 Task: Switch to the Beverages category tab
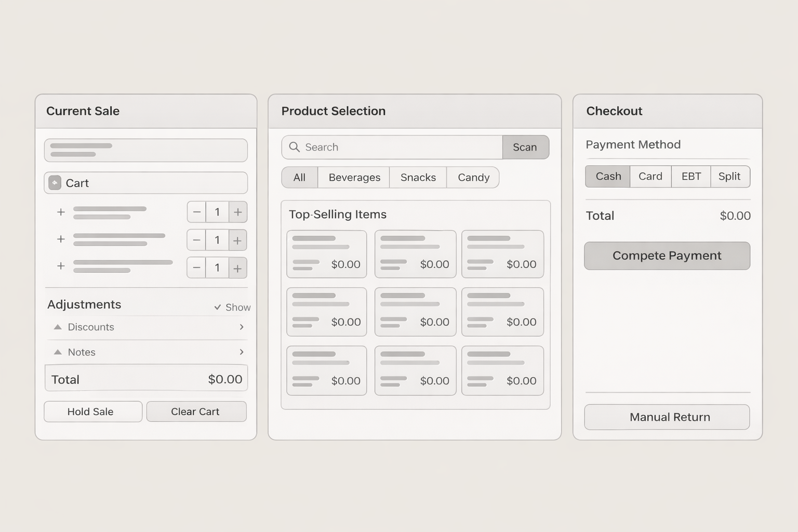coord(354,178)
